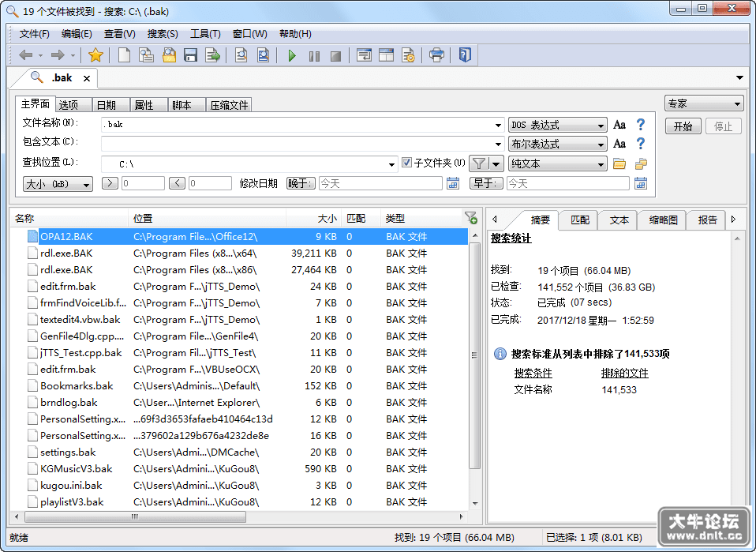The height and width of the screenshot is (552, 756).
Task: Open the 文件(F) menu
Action: point(34,34)
